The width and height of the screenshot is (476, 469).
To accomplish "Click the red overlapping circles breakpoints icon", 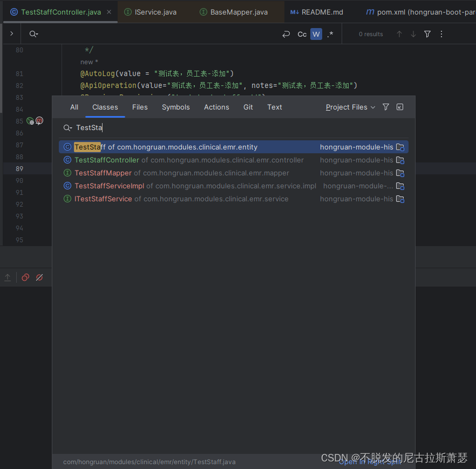I will point(25,277).
